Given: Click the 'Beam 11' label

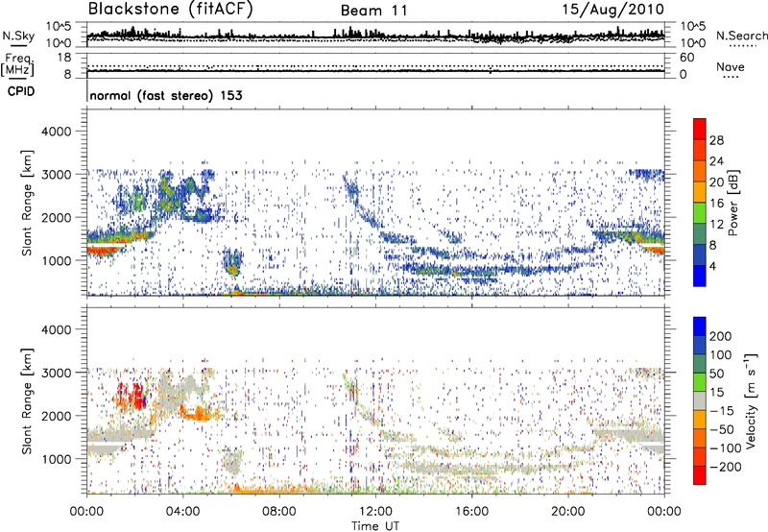Looking at the screenshot, I should pyautogui.click(x=373, y=11).
